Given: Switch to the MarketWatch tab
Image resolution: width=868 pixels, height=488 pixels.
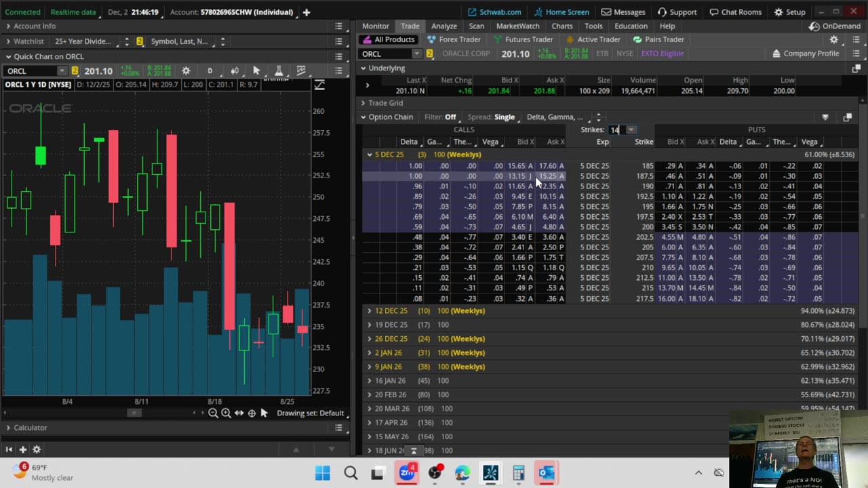Looking at the screenshot, I should (518, 26).
